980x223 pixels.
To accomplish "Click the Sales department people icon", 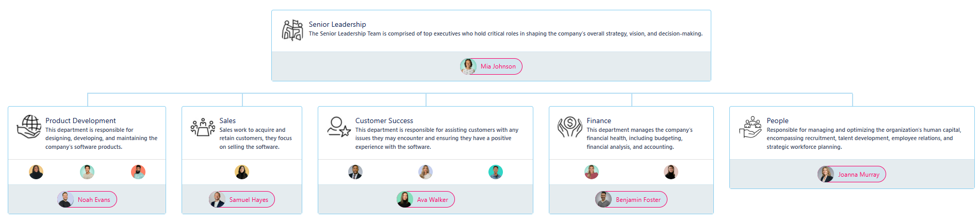I will [x=203, y=127].
